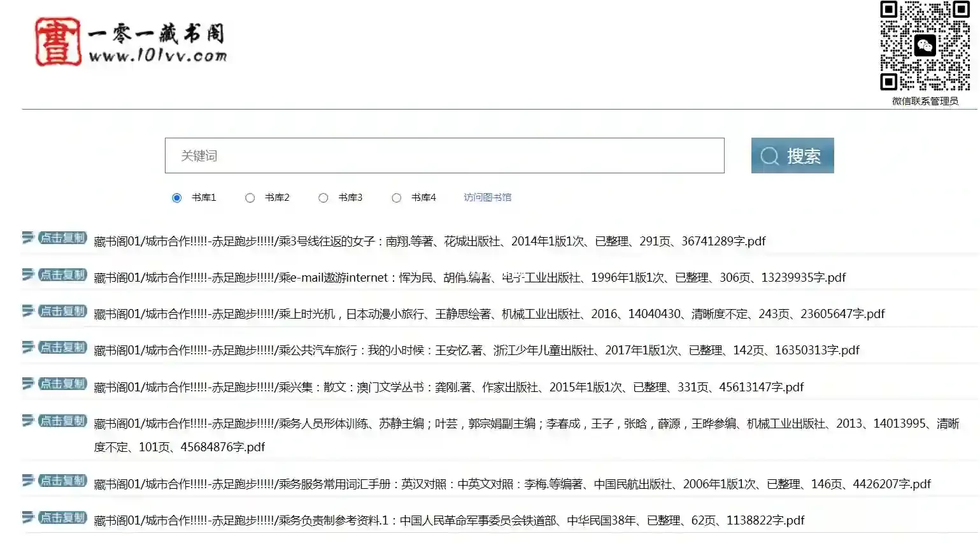
Task: Click list icon beside 乘务人员形体训练 row
Action: 28,421
